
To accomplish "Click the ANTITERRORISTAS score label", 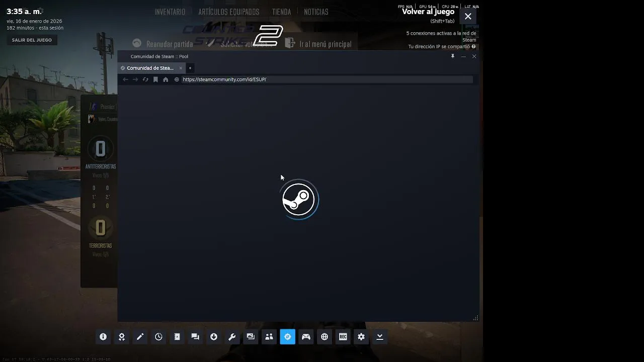I will click(x=101, y=166).
